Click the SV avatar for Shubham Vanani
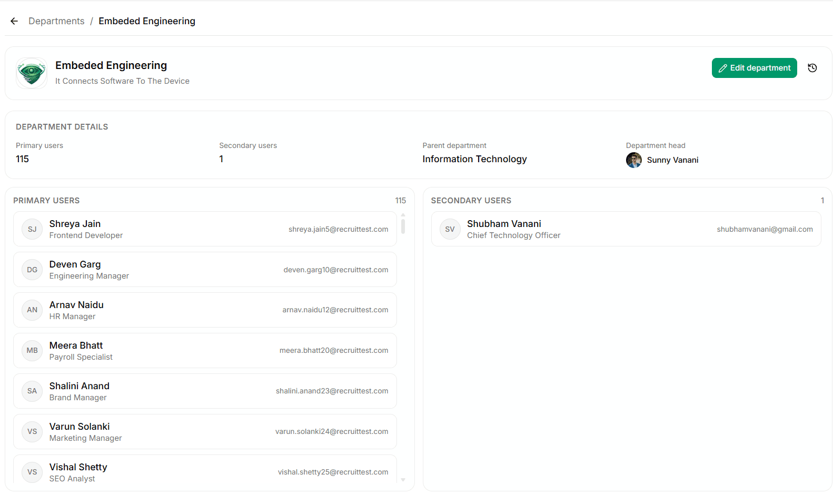The height and width of the screenshot is (504, 833). [450, 229]
